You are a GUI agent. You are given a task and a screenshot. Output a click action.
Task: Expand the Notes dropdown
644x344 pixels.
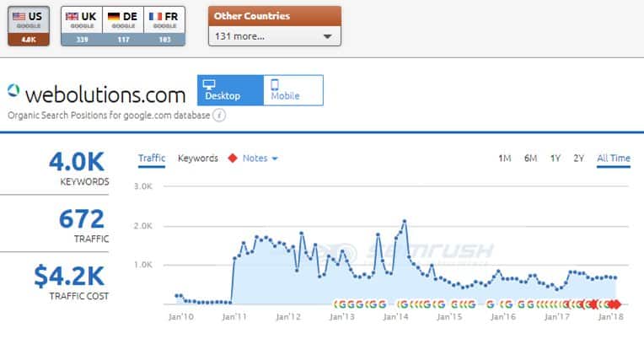coord(260,159)
